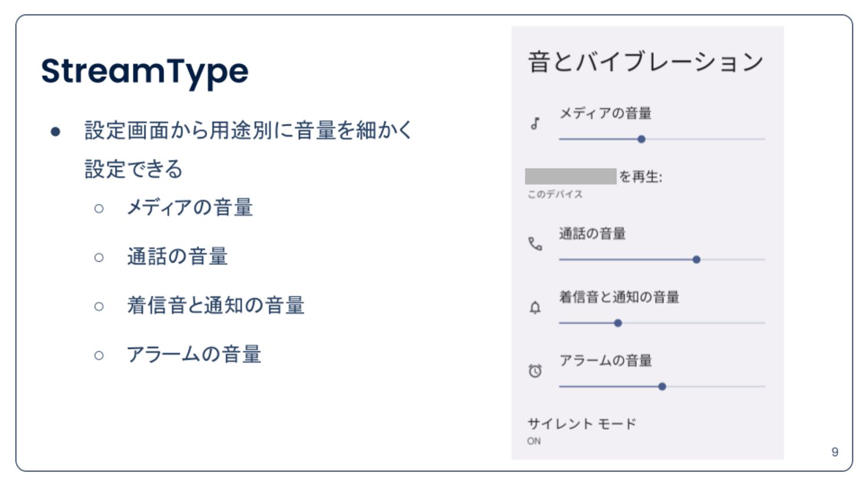Click the grey redacted app name box
This screenshot has width=868, height=486.
tap(571, 176)
